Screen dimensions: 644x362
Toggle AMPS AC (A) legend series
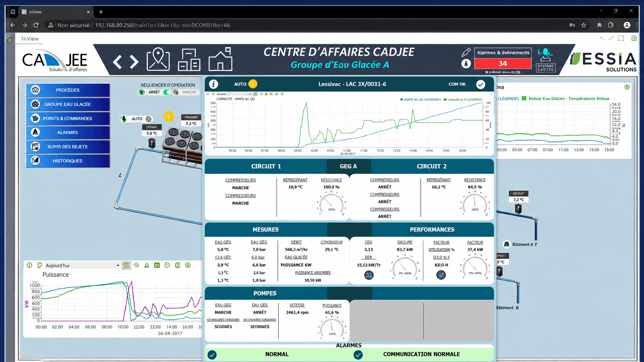coord(421,100)
